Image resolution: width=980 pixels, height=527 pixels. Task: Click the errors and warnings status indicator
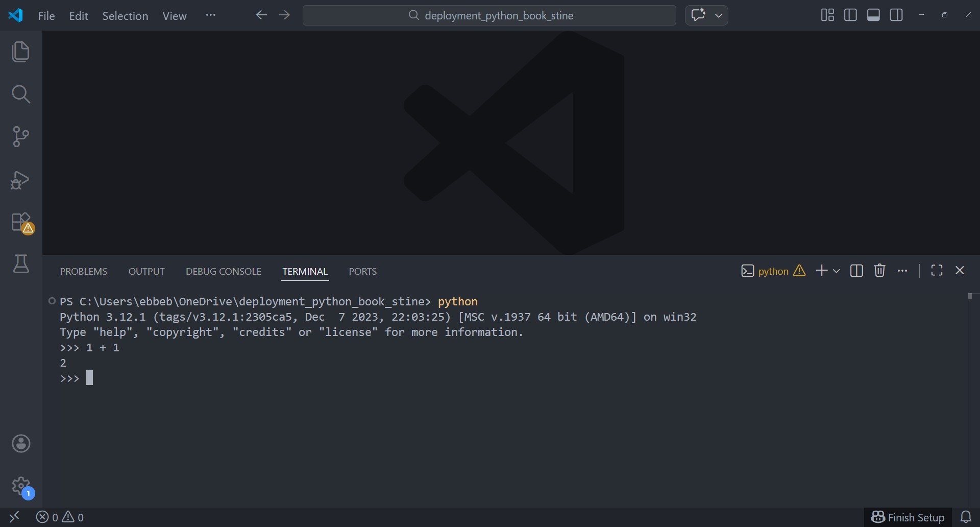60,517
